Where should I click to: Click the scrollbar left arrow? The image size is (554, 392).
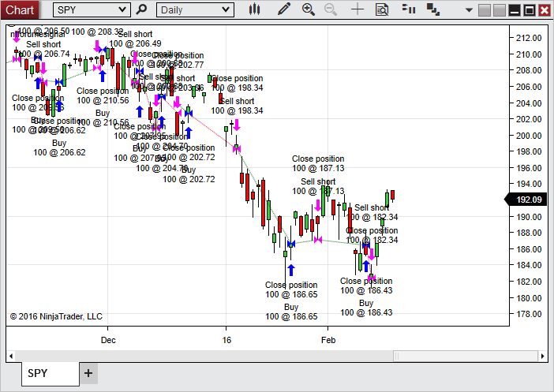[11, 356]
